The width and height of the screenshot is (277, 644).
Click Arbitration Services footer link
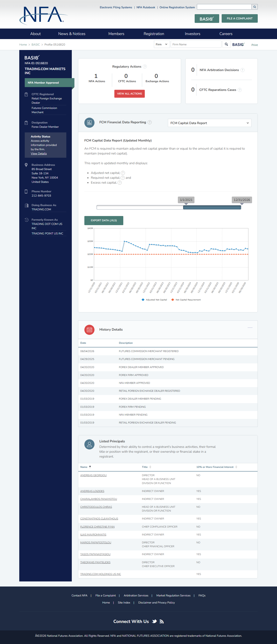[136, 595]
